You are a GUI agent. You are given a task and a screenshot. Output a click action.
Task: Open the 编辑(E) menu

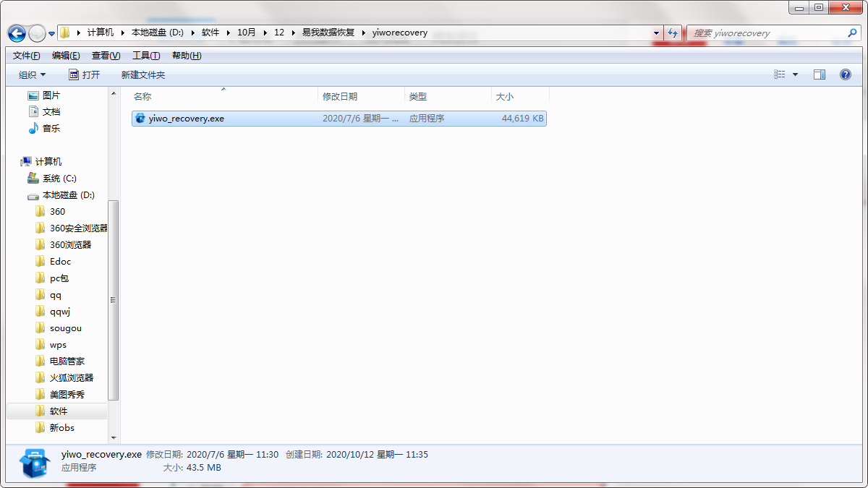point(66,56)
